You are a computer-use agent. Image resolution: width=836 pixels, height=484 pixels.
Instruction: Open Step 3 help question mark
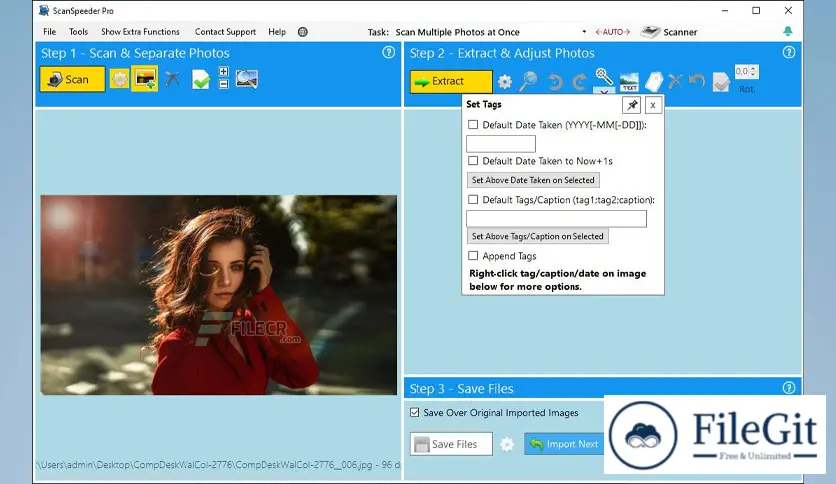789,388
